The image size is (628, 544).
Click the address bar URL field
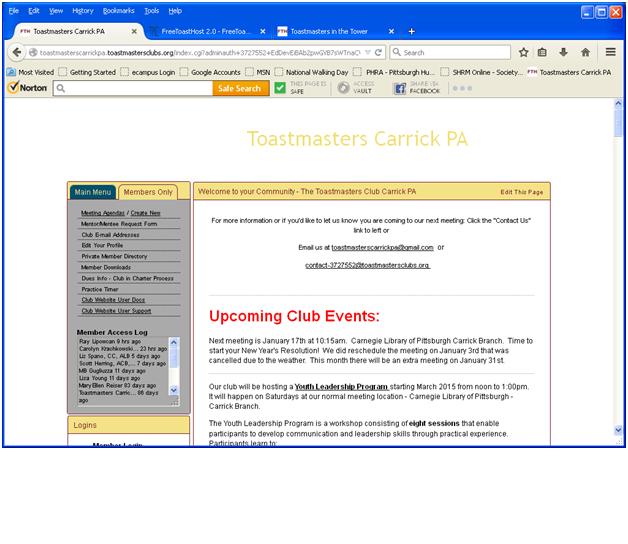[200, 52]
